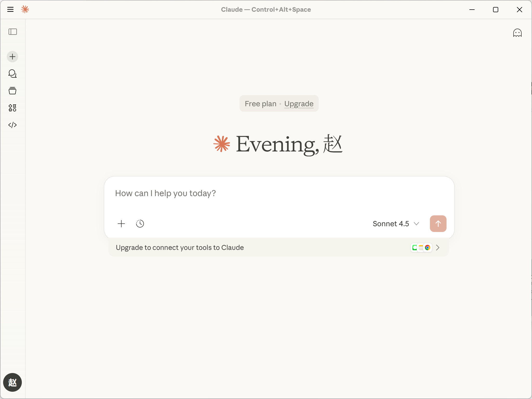
Task: Click the Upgrade link
Action: point(299,104)
